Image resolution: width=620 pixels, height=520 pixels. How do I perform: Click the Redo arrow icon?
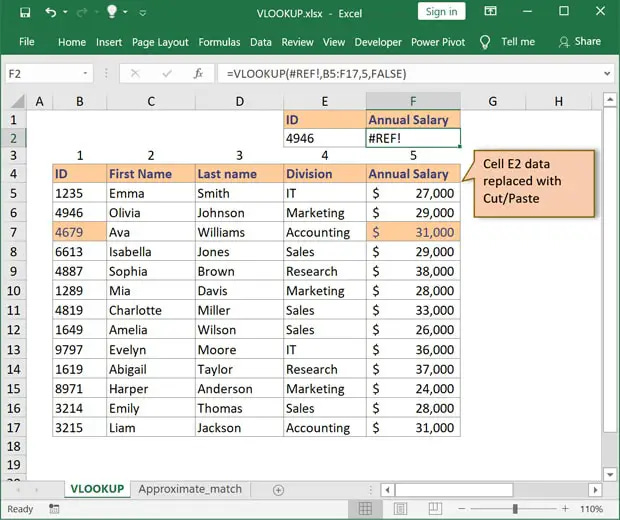[x=82, y=13]
